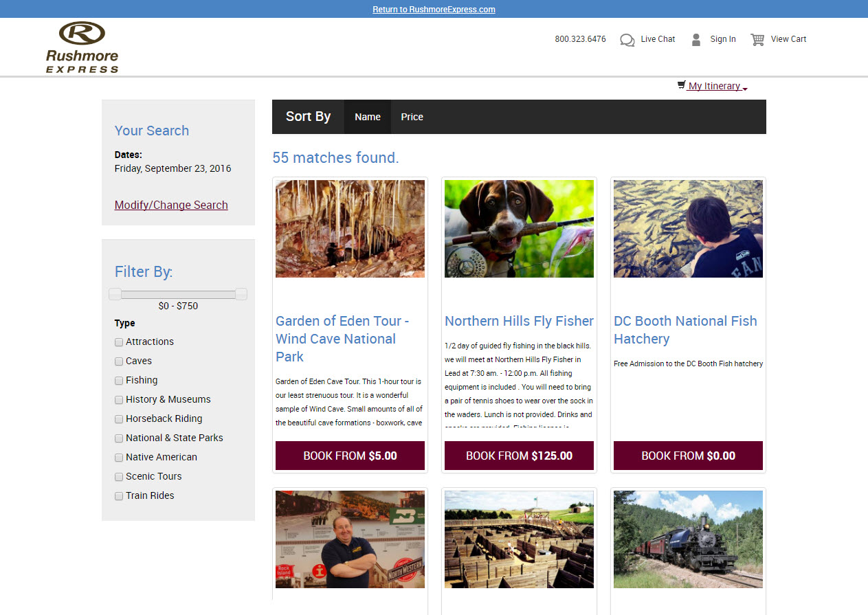Click the Modify/Change Search link
868x615 pixels.
[171, 205]
